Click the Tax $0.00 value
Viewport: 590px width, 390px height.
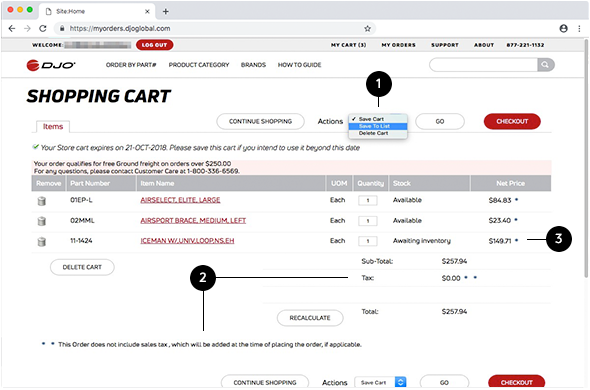[x=451, y=278]
